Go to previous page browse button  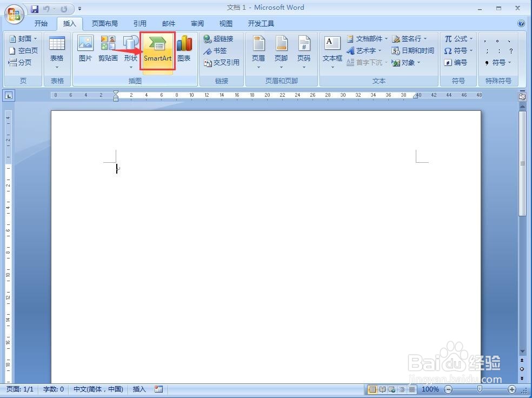[522, 360]
